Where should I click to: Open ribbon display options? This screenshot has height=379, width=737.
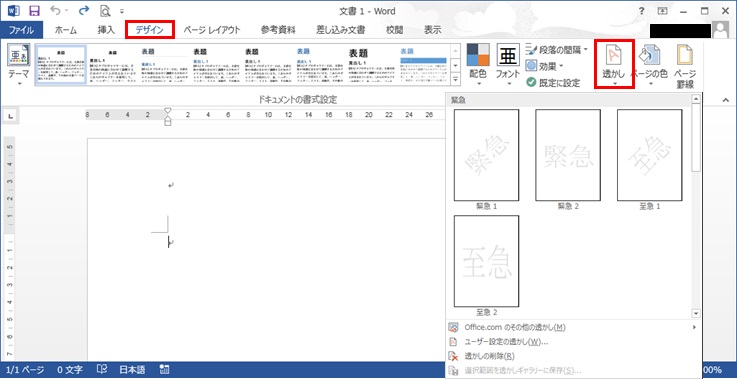pyautogui.click(x=663, y=11)
